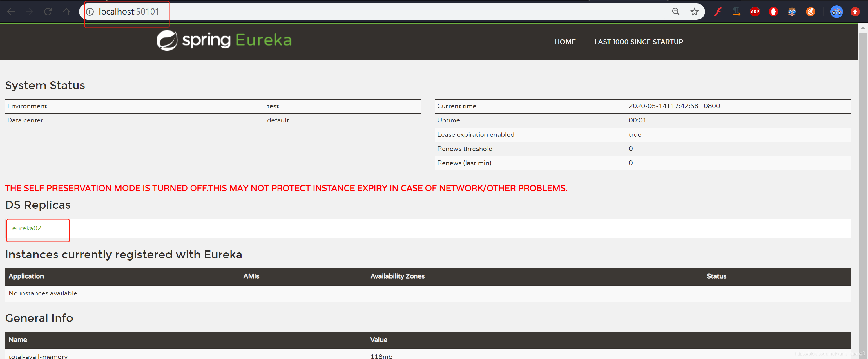Open LAST 1000 SINCE STARTUP page
Viewport: 868px width, 359px height.
[x=639, y=42]
